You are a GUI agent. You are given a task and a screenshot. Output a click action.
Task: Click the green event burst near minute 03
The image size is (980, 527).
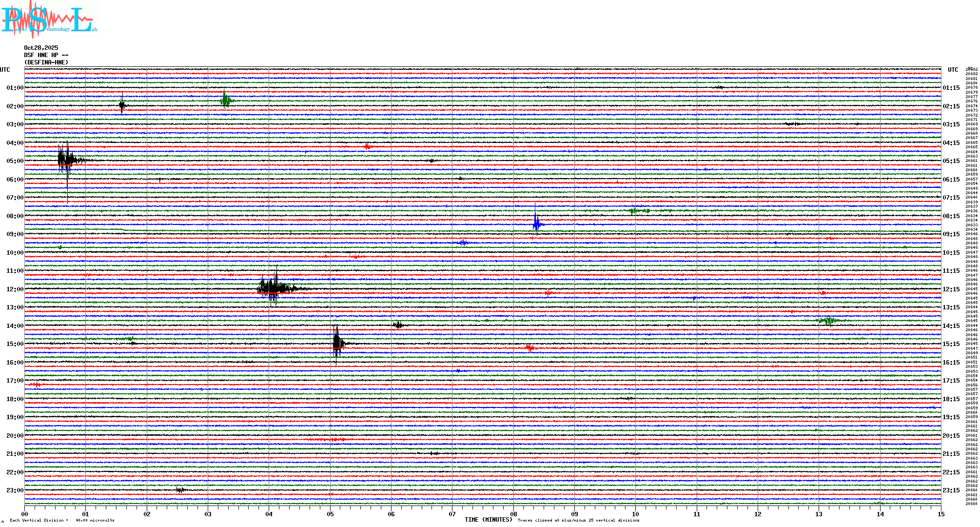[226, 101]
